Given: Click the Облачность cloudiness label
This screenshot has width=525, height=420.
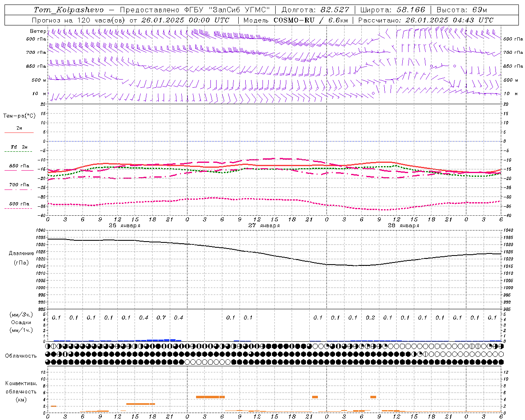Looking at the screenshot, I should click(21, 356).
